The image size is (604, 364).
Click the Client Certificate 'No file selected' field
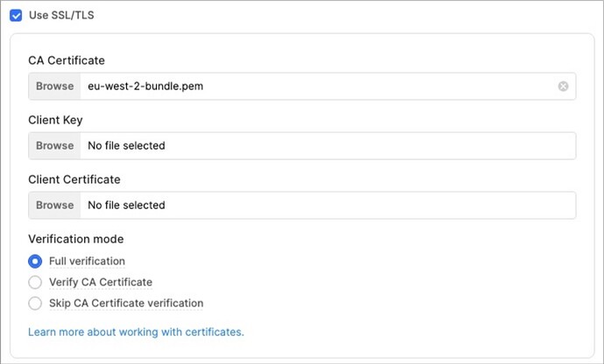click(324, 206)
